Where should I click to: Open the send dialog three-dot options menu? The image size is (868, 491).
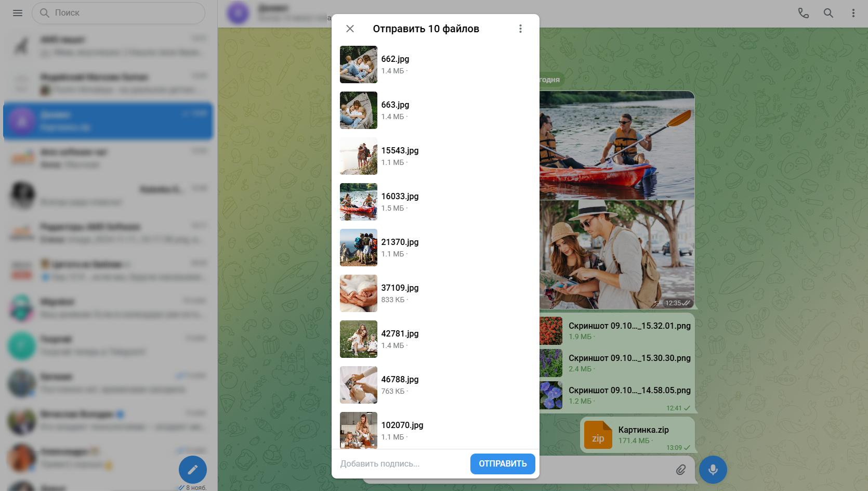pos(520,29)
